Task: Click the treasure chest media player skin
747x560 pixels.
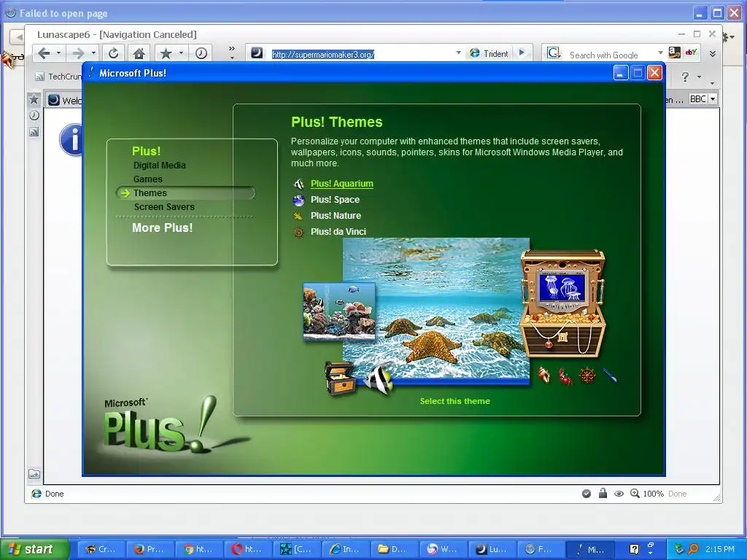Action: [x=562, y=305]
